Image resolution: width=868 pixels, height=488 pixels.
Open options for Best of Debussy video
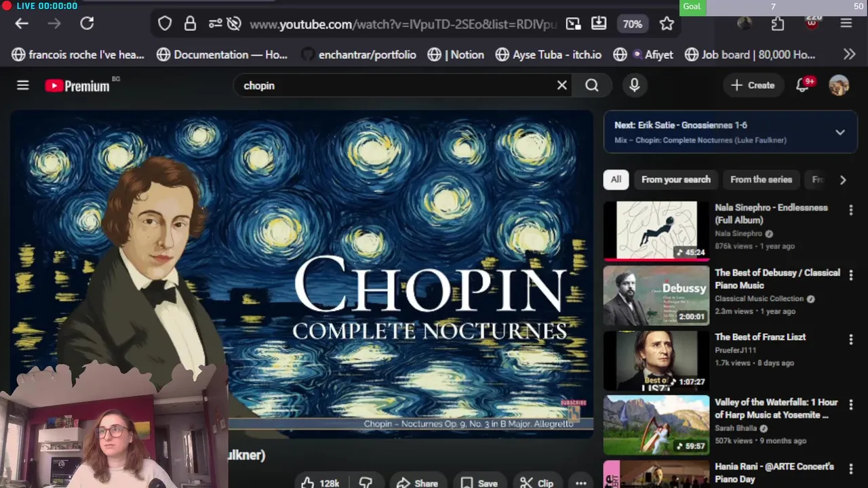coord(850,275)
